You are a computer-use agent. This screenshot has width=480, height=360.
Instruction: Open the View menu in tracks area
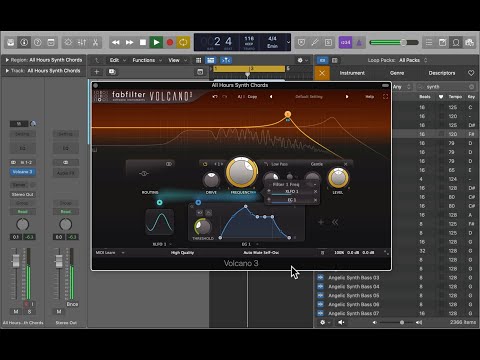pos(177,60)
